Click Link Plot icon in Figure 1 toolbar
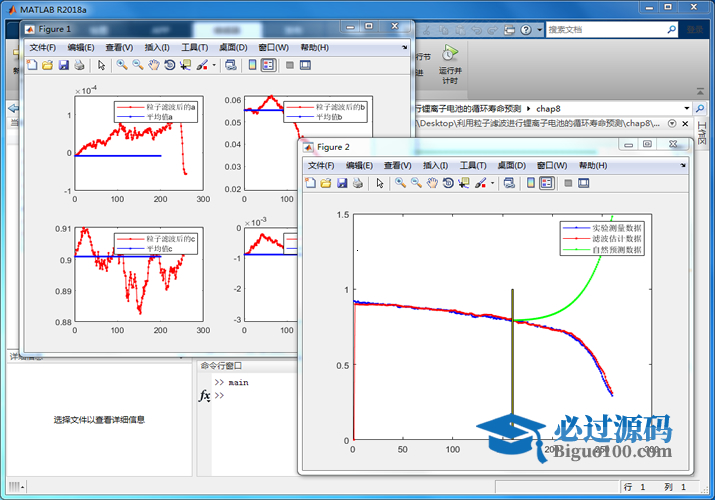The width and height of the screenshot is (715, 500). pos(231,65)
